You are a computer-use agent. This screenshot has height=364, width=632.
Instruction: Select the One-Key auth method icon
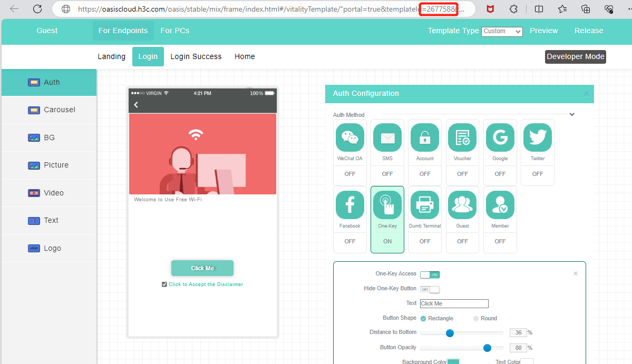[387, 205]
